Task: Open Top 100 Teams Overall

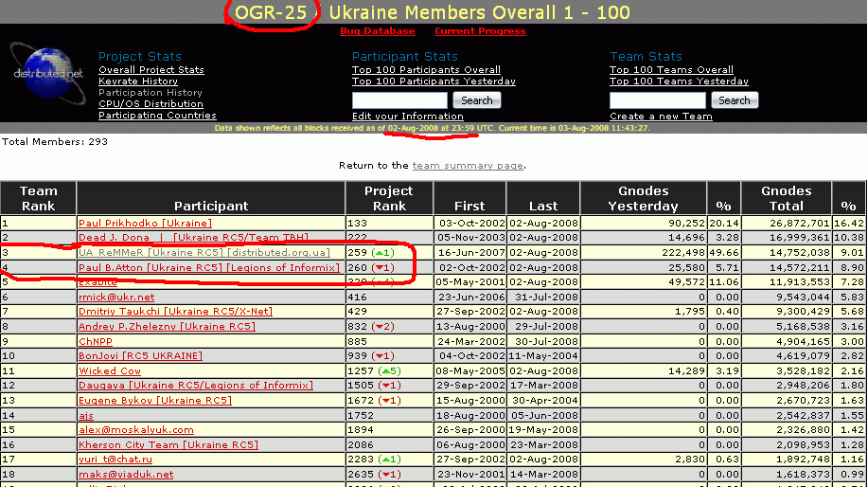Action: coord(671,70)
